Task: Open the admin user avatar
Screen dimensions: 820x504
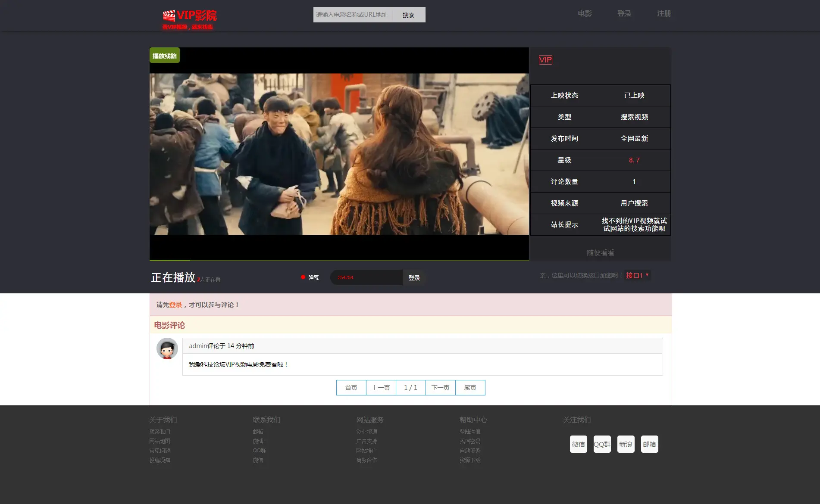Action: tap(167, 348)
